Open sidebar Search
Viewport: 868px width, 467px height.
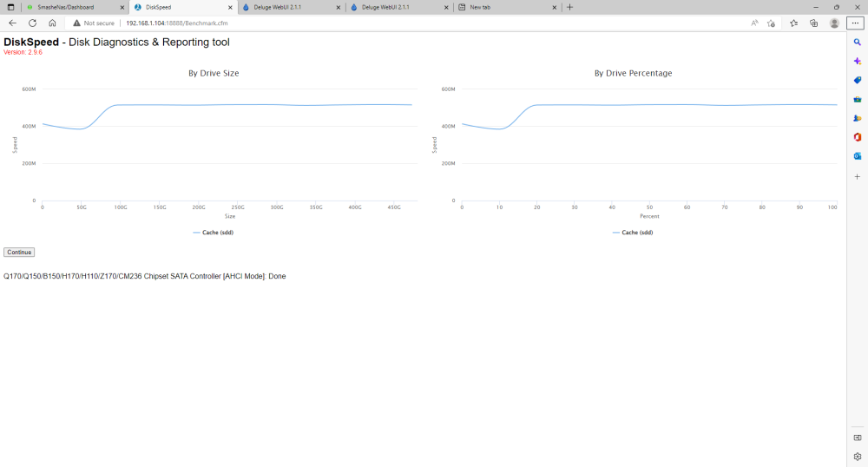[x=858, y=42]
